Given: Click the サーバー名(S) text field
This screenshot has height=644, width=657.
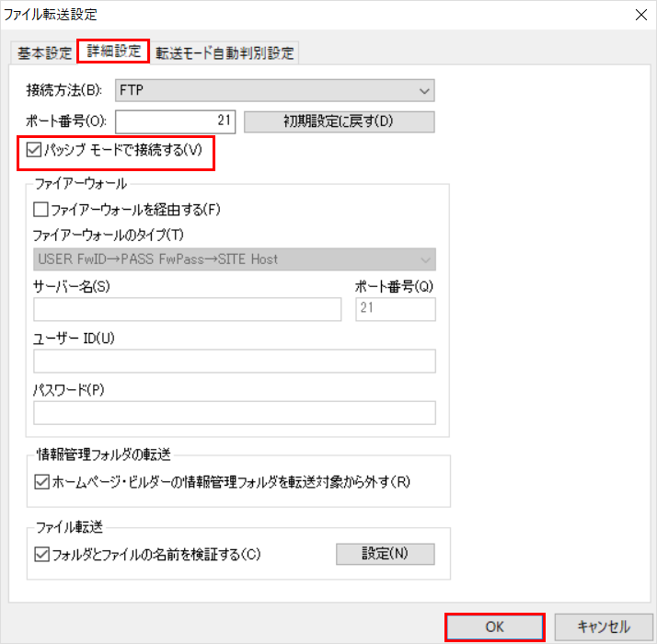Looking at the screenshot, I should [x=188, y=310].
